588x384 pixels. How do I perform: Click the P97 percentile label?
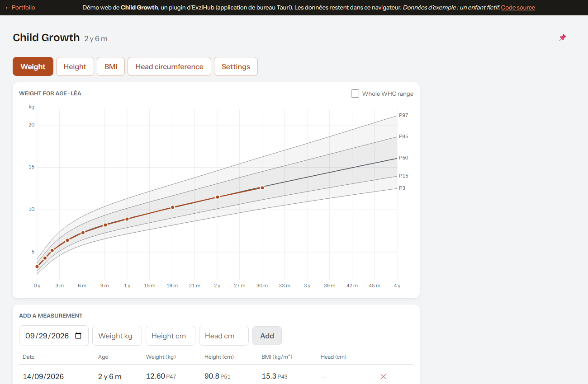(403, 115)
